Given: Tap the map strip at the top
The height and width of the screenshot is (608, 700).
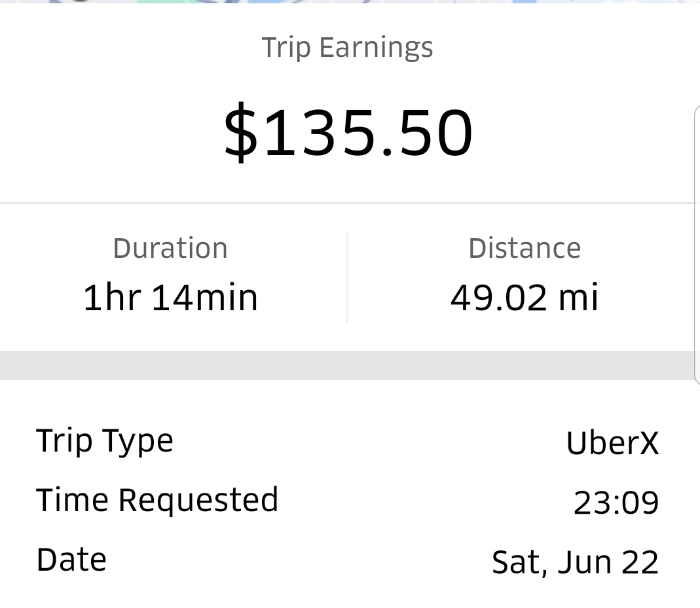Looking at the screenshot, I should 350,2.
